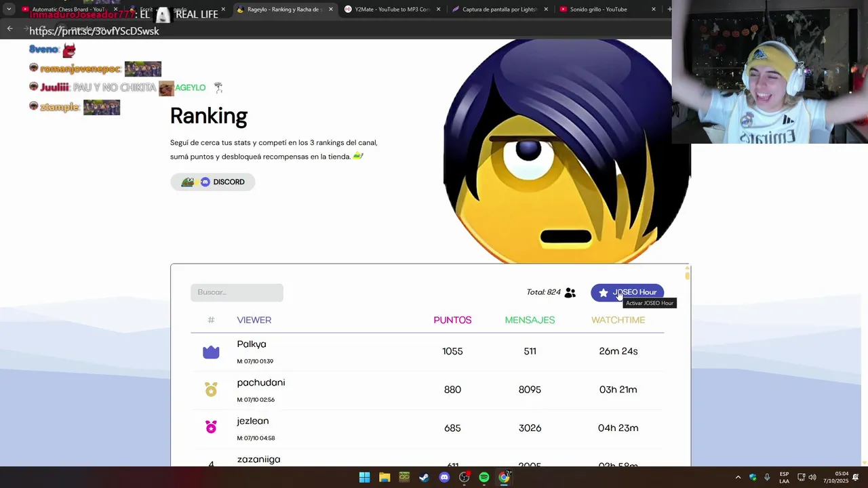The width and height of the screenshot is (868, 488).
Task: Click the ranking table scrollbar
Action: 687,274
